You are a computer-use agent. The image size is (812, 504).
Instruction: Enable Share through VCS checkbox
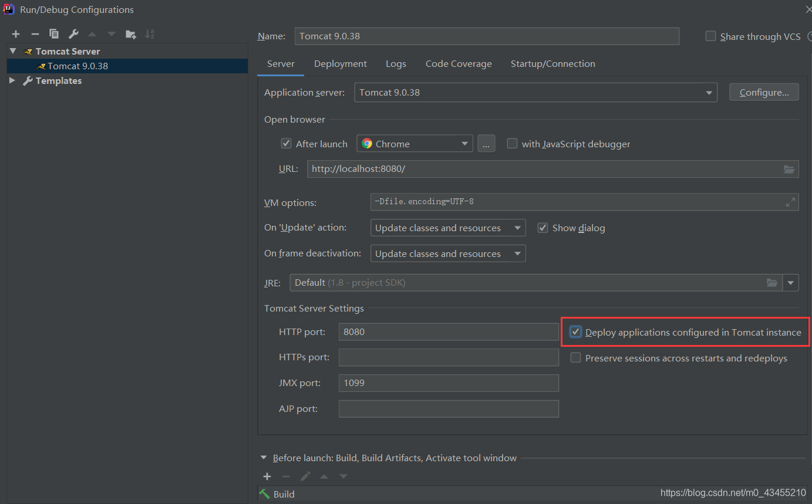710,36
